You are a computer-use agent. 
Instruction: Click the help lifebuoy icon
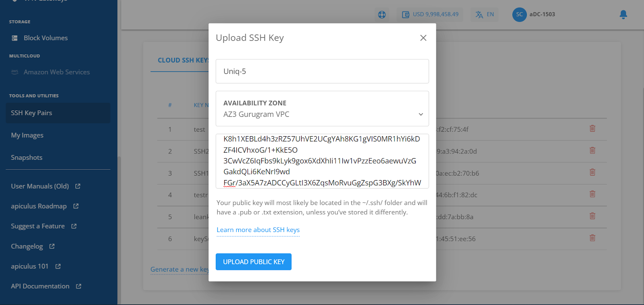(381, 15)
